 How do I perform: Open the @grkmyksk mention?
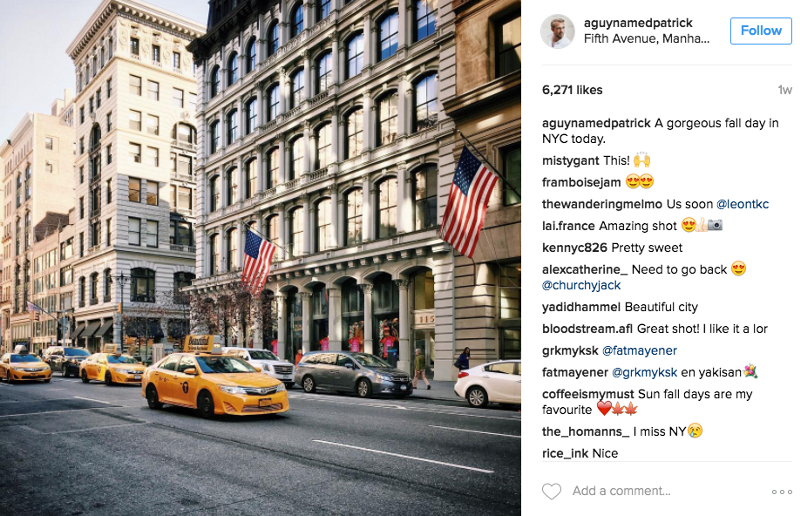click(x=644, y=373)
